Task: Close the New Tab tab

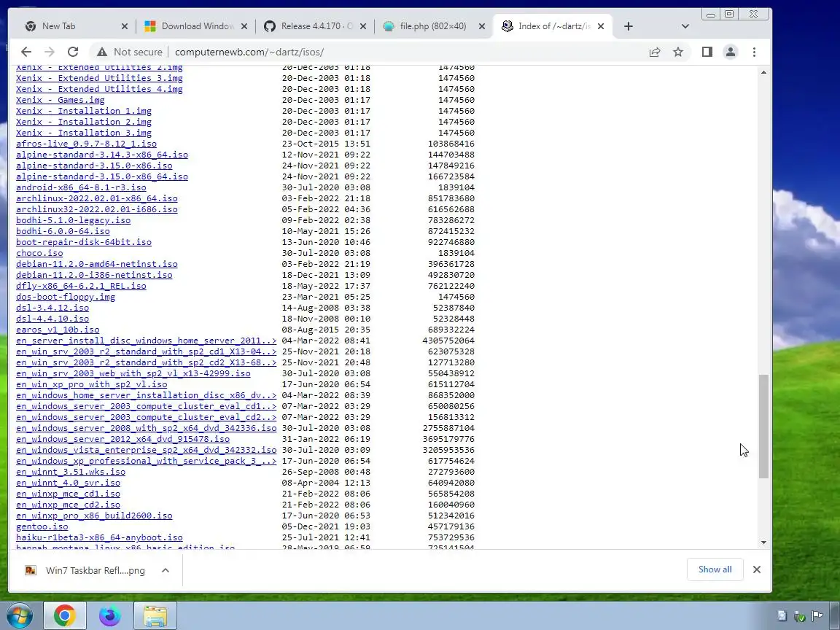Action: tap(124, 26)
